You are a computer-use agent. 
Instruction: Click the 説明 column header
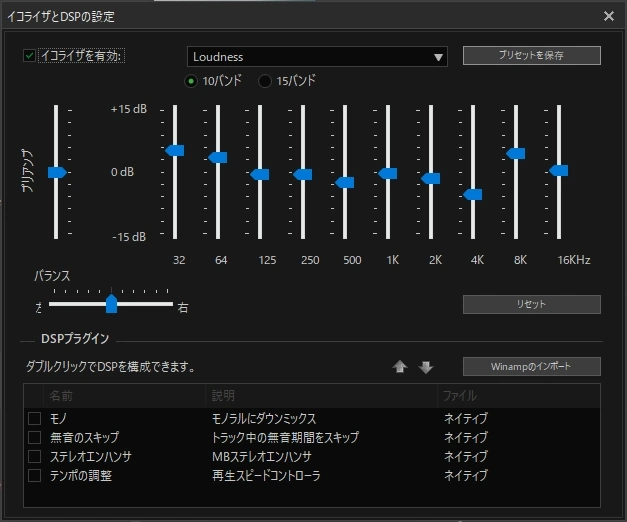[321, 396]
